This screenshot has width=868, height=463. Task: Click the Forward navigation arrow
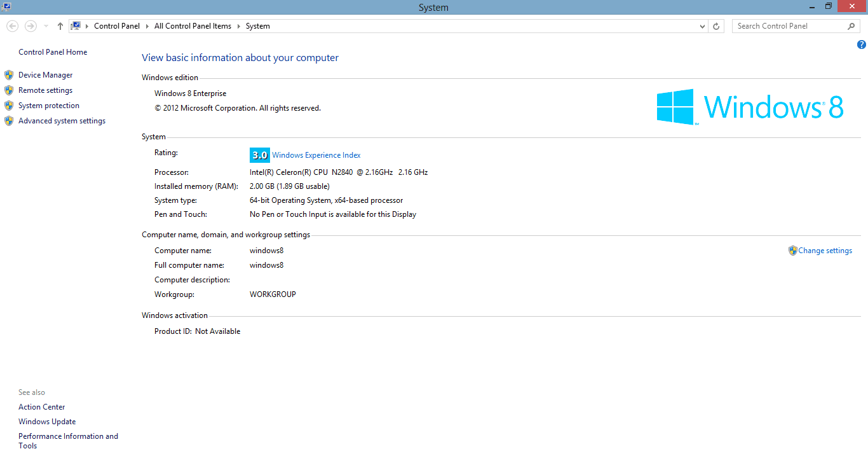[31, 26]
